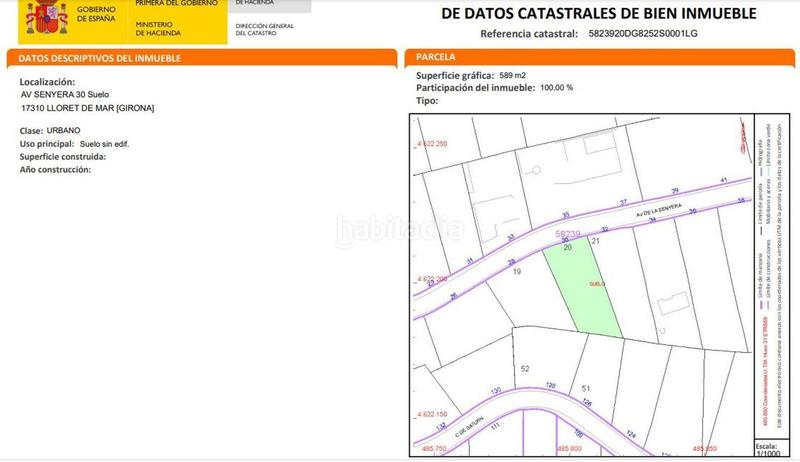
Task: Click the Escala 1/1000 scale box
Action: pos(767,448)
